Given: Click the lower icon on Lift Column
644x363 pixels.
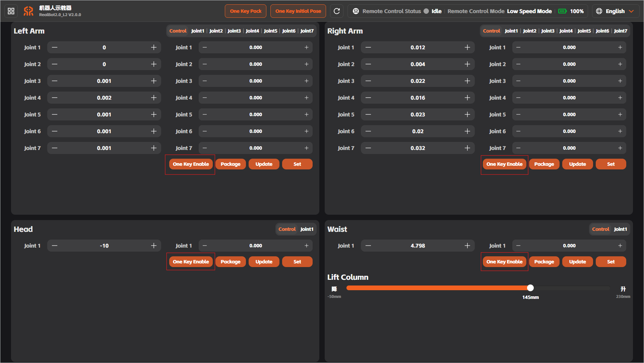Looking at the screenshot, I should pyautogui.click(x=334, y=289).
